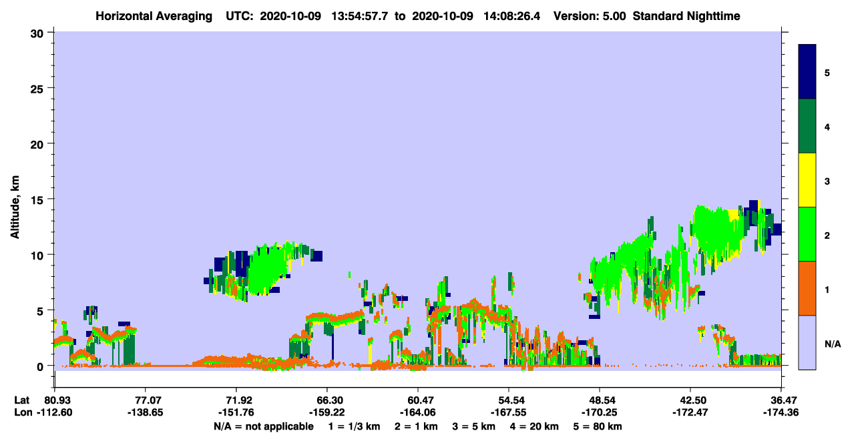Viewport: 868px width, 445px height.
Task: Click the longitude value -159.22
Action: [x=327, y=412]
